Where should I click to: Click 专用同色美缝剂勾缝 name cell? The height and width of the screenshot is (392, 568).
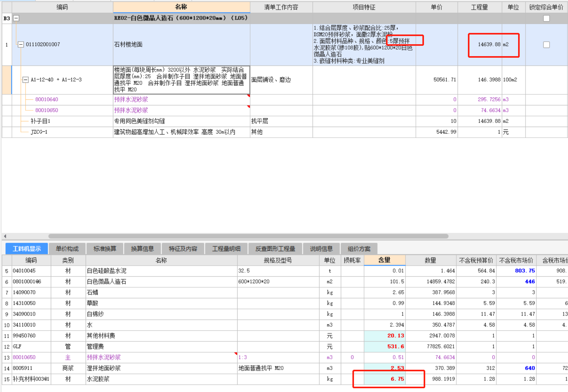181,121
